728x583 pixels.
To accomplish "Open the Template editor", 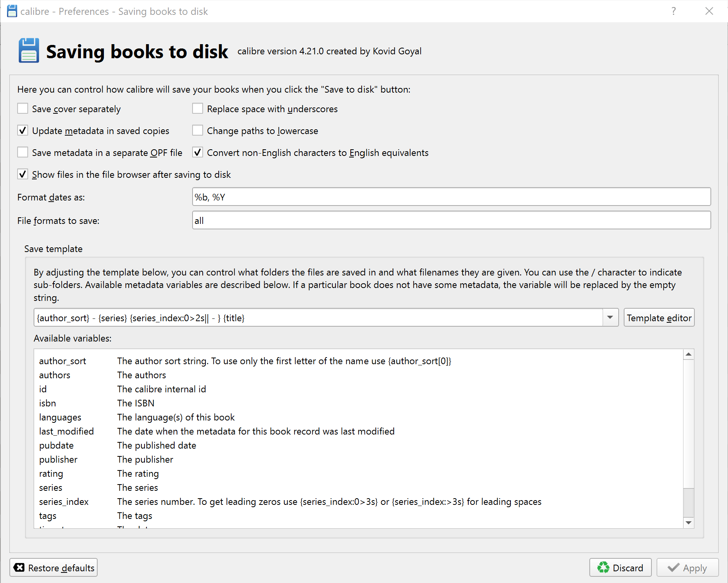I will tap(659, 317).
